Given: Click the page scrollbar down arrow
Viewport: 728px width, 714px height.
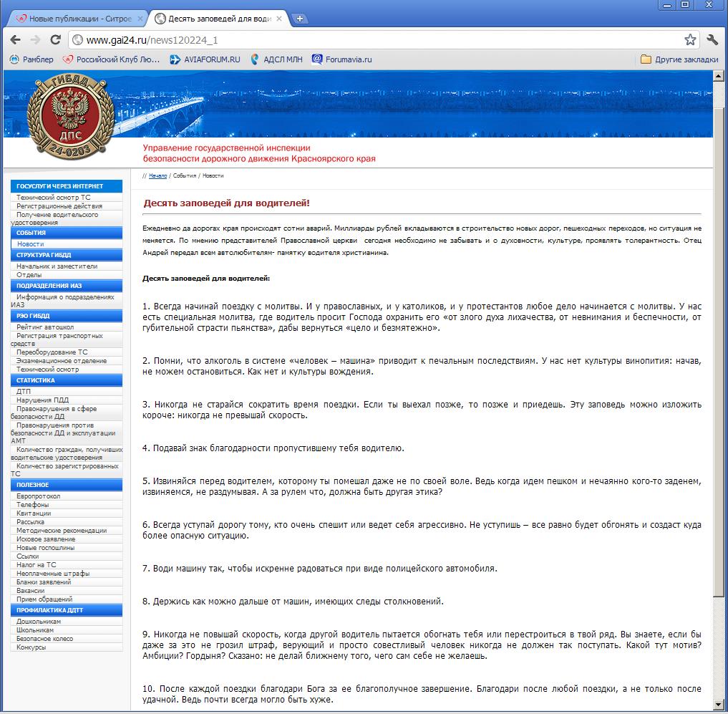Looking at the screenshot, I should point(718,705).
